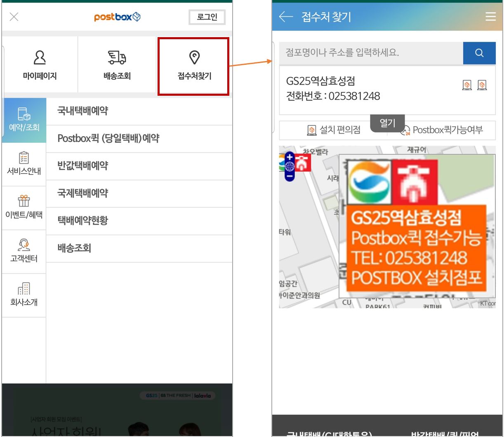Open hamburger menu in 접수처 찾기 header
This screenshot has height=437, width=504.
[x=490, y=17]
